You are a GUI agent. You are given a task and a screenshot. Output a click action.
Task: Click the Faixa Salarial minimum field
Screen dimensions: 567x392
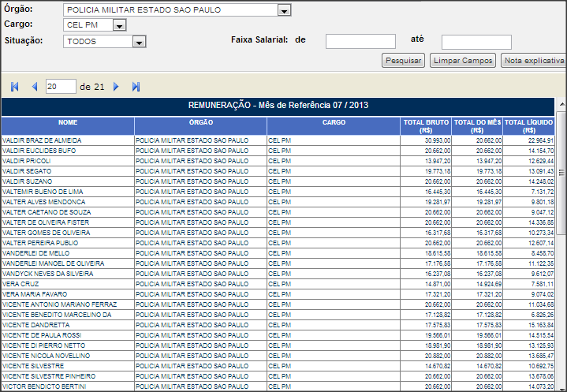click(x=360, y=42)
